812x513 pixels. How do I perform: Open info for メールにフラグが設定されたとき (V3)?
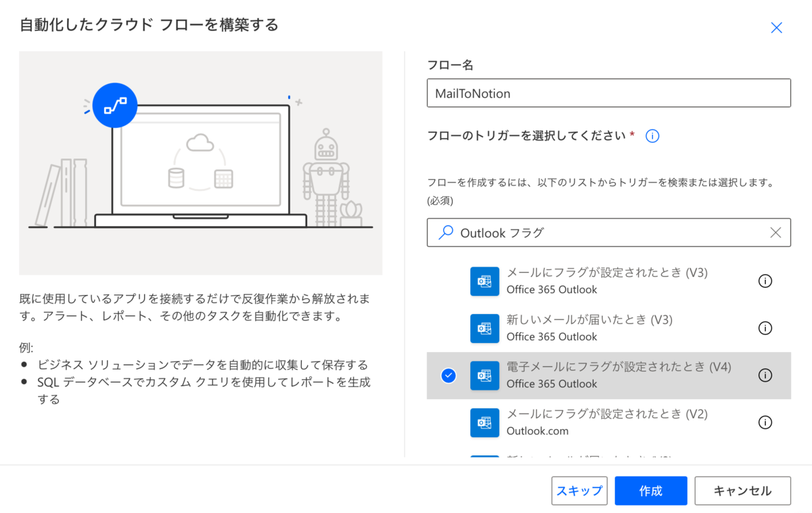point(765,281)
